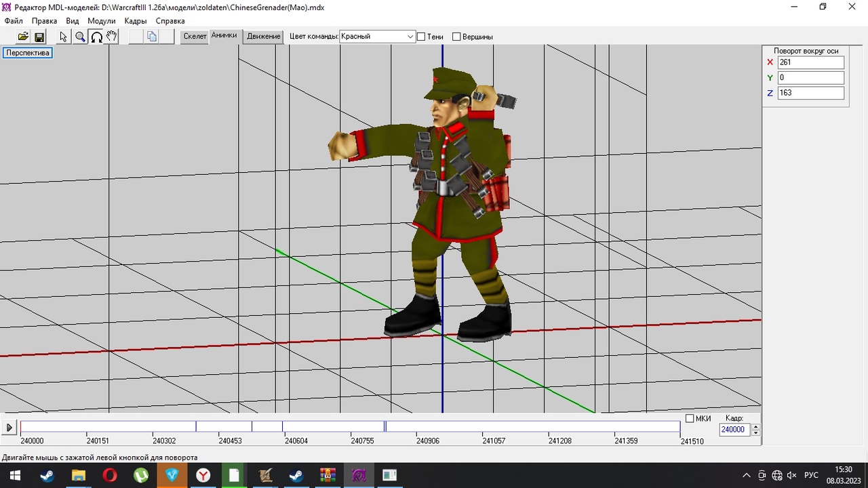Screen dimensions: 868x488
Task: Toggle the МКИ checkbox
Action: click(690, 419)
